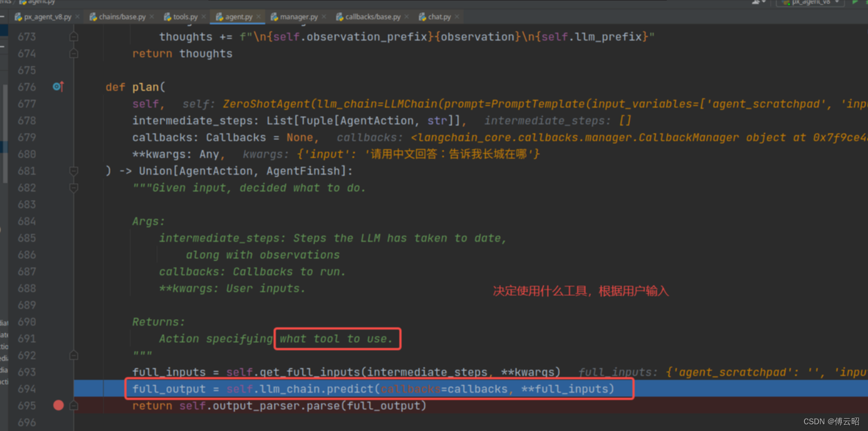Click the bookmark icon at line 673
This screenshot has height=431, width=868.
(74, 37)
